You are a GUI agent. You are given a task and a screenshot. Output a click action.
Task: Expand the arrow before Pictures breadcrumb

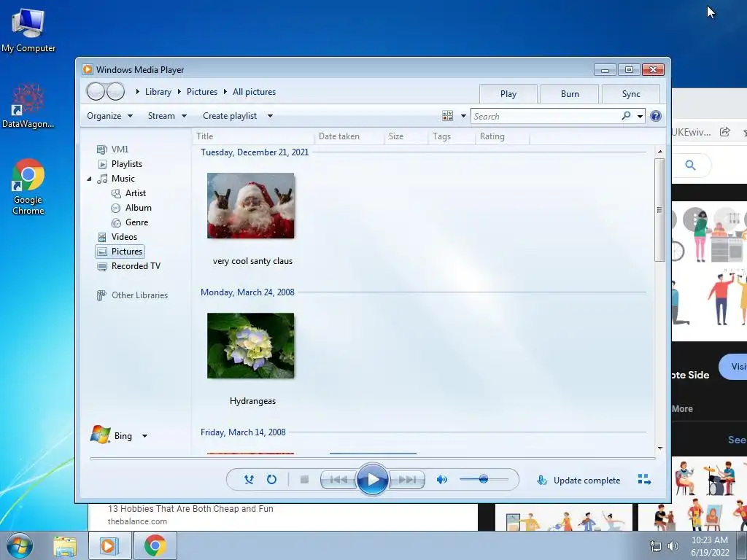coord(179,91)
